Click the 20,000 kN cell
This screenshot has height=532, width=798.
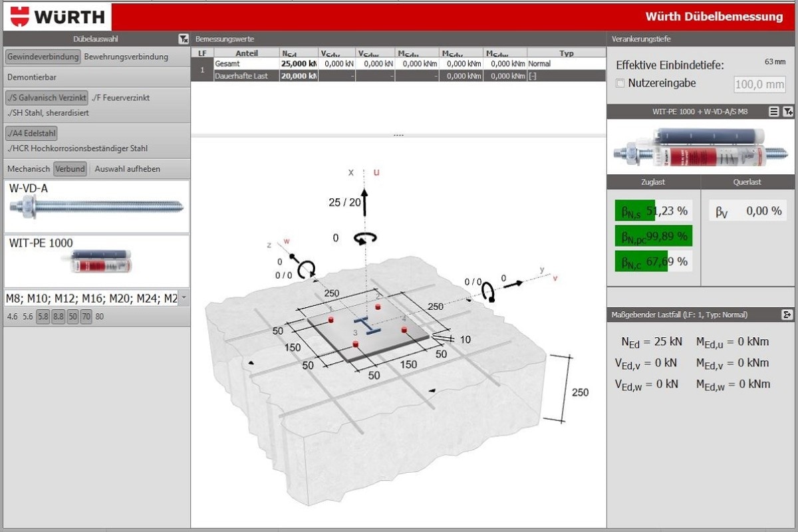click(299, 76)
